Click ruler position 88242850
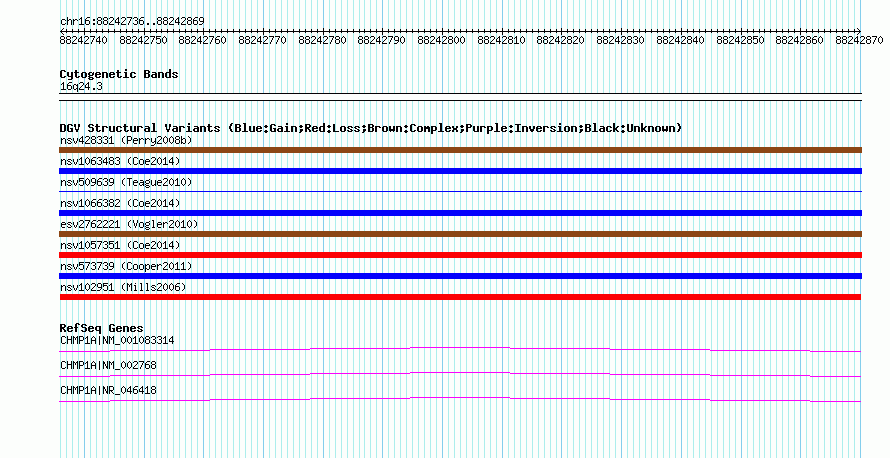The image size is (890, 458). point(740,40)
